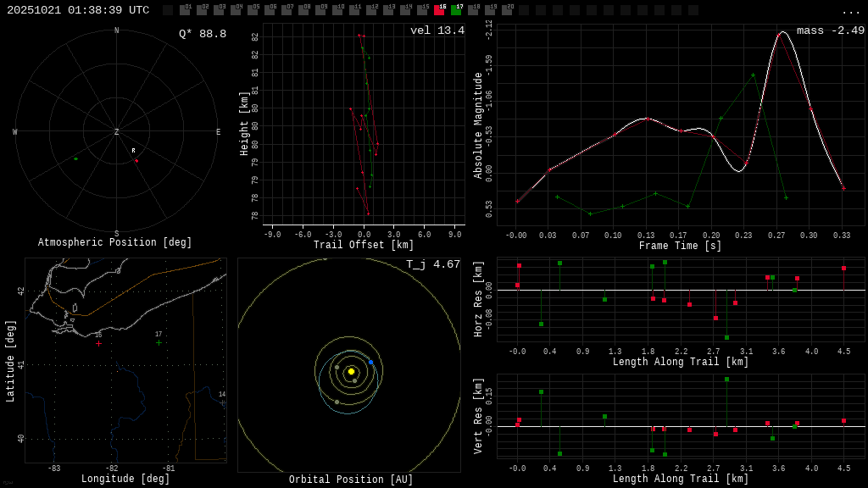Click station 20 box in top bar

507,10
